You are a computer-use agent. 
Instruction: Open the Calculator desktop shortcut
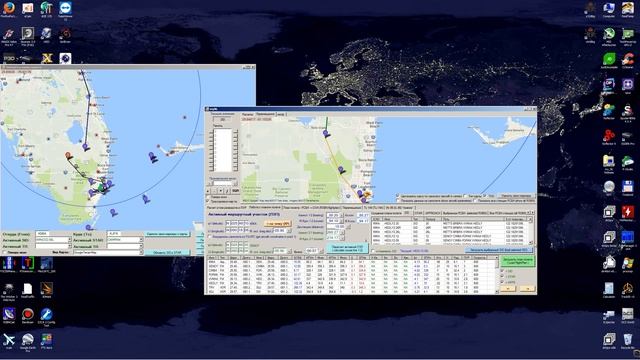pos(609,290)
